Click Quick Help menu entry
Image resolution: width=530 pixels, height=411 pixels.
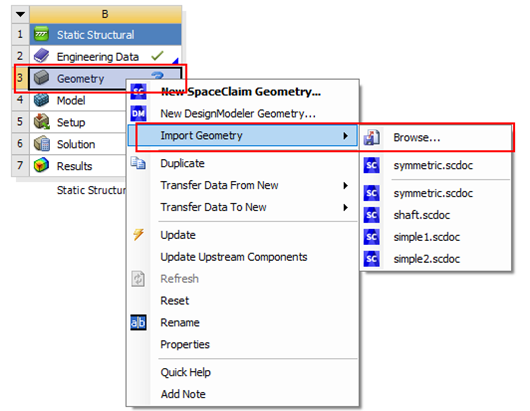(x=186, y=372)
